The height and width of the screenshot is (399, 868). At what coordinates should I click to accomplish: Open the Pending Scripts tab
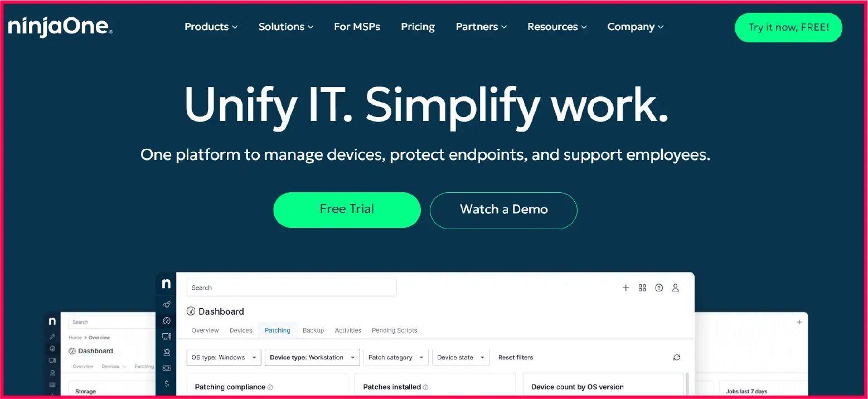point(395,330)
